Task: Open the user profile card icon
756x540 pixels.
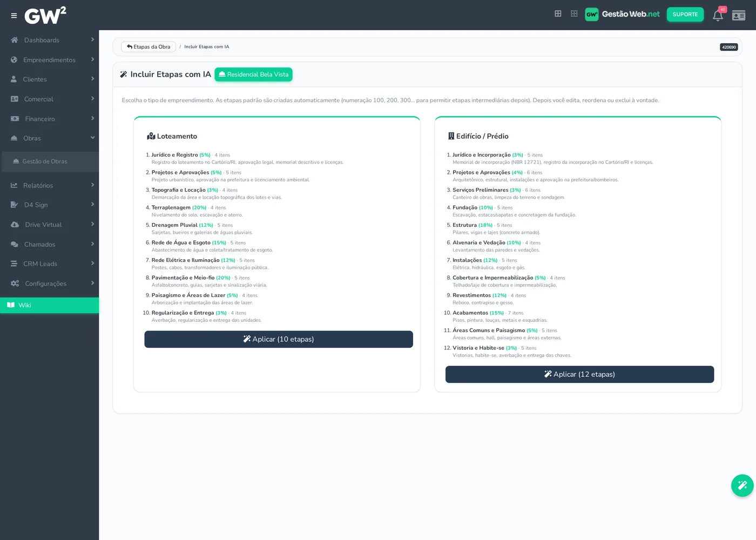Action: click(x=739, y=16)
